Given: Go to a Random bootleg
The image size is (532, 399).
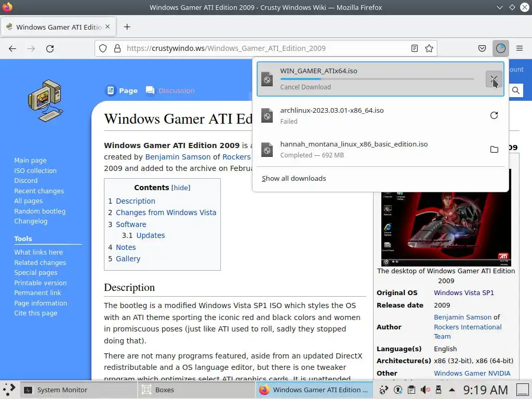Looking at the screenshot, I should coord(39,211).
